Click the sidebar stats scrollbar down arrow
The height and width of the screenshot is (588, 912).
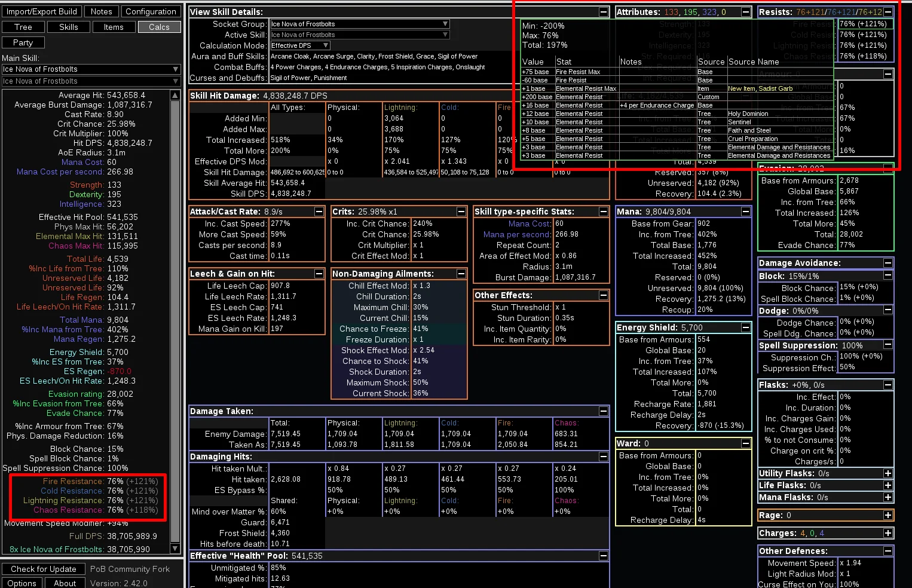tap(175, 549)
